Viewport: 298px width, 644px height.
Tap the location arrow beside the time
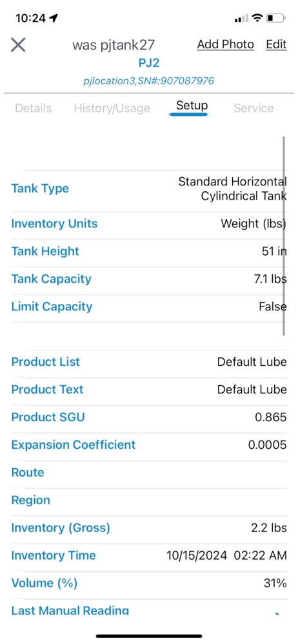pos(54,18)
